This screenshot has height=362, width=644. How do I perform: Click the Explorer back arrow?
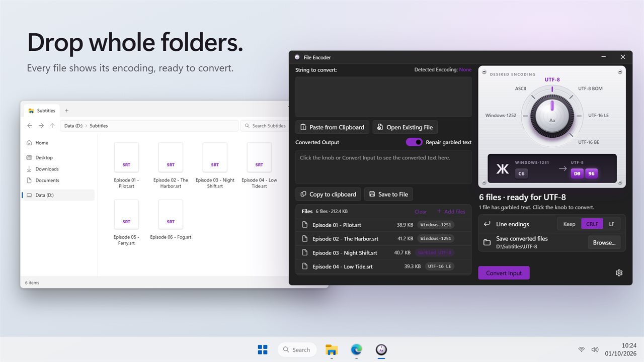(30, 126)
